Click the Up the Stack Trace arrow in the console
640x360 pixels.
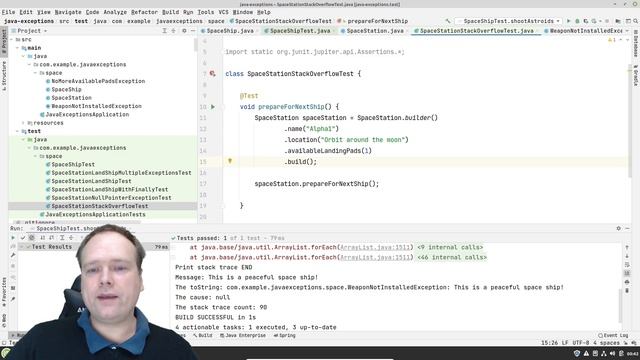(x=627, y=247)
